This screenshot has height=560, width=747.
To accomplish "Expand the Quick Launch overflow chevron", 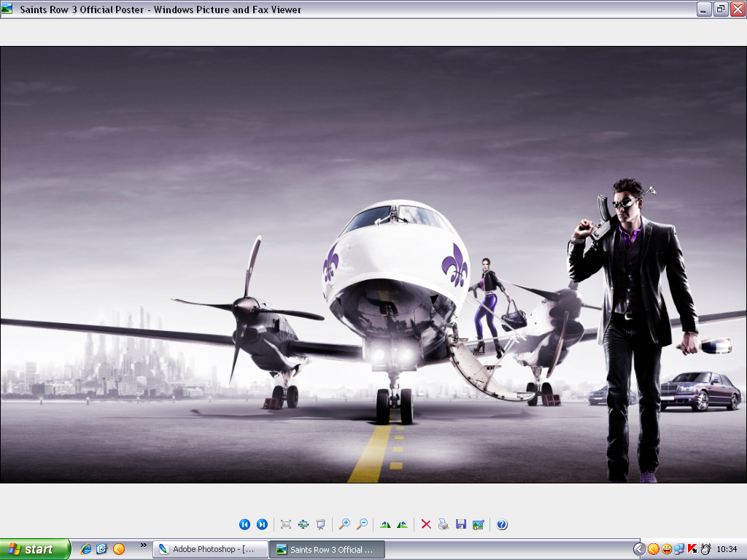I will (x=144, y=545).
